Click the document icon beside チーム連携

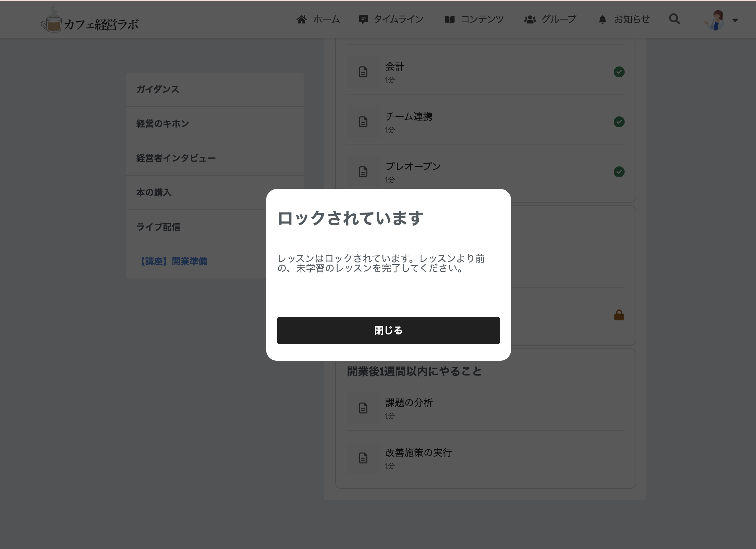coord(363,122)
